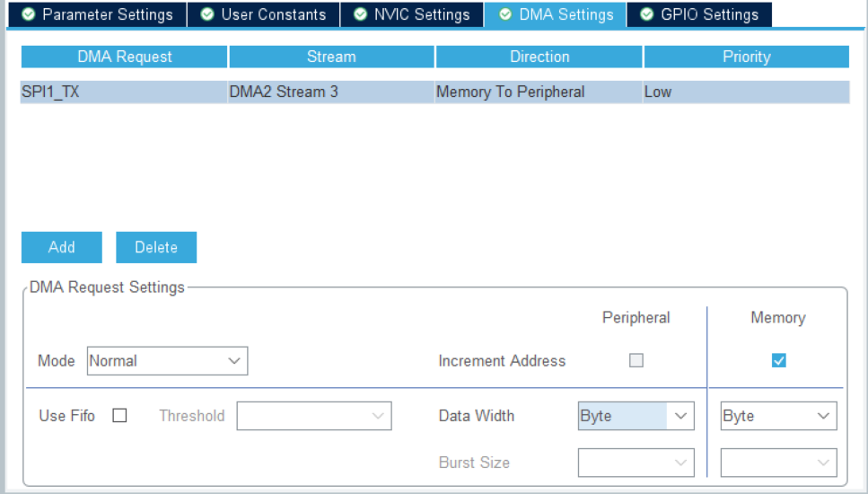This screenshot has width=868, height=494.
Task: Toggle the Use Fifo checkbox
Action: click(x=119, y=416)
